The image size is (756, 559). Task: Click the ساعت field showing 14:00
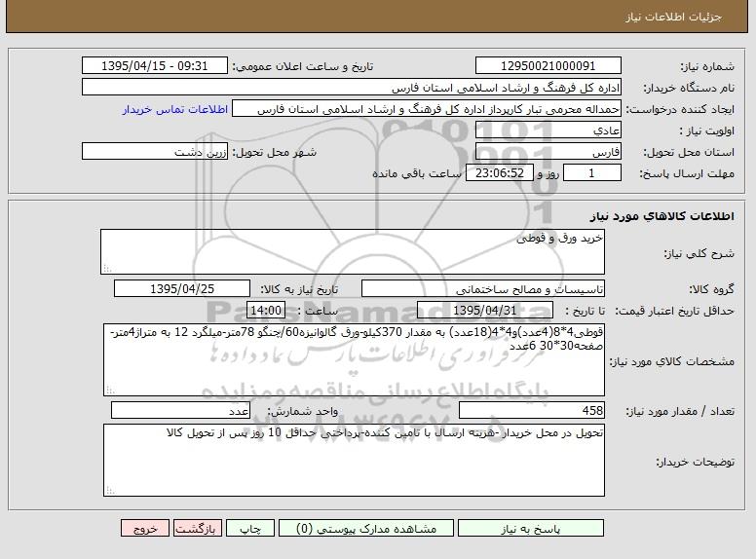(x=266, y=310)
